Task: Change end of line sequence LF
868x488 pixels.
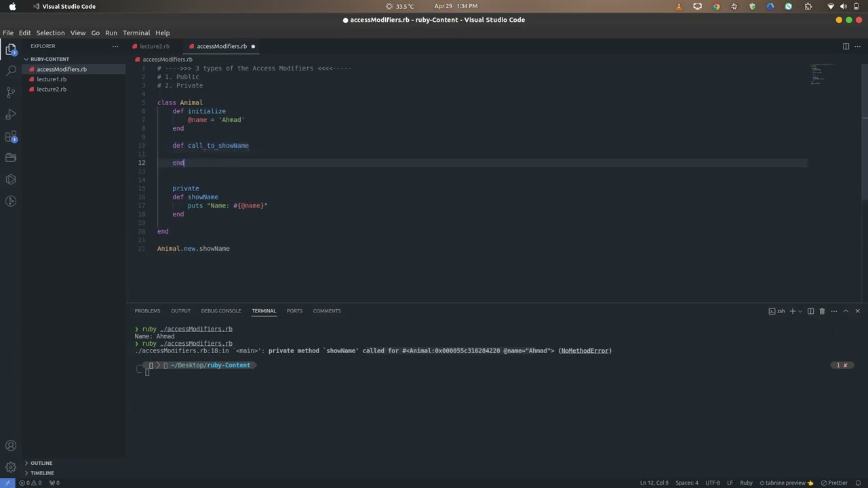Action: click(730, 483)
